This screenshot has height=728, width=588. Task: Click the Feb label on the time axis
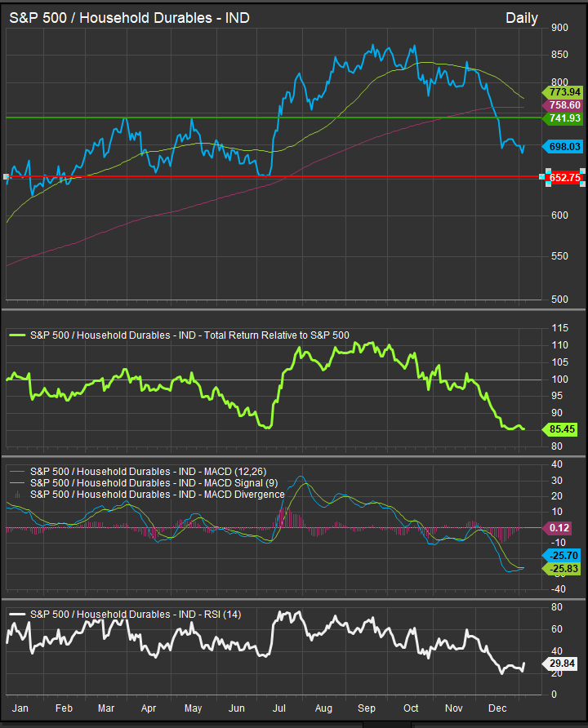[64, 708]
